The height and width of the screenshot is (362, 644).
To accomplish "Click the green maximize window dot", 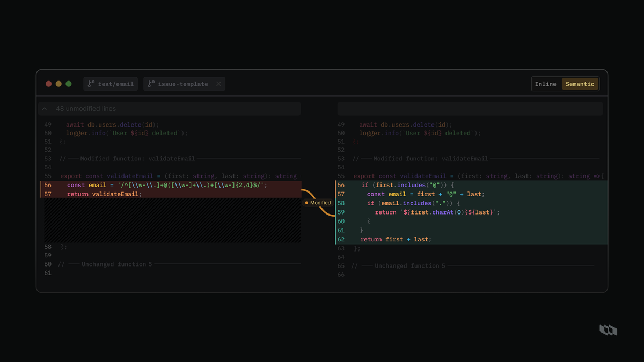I will click(69, 84).
